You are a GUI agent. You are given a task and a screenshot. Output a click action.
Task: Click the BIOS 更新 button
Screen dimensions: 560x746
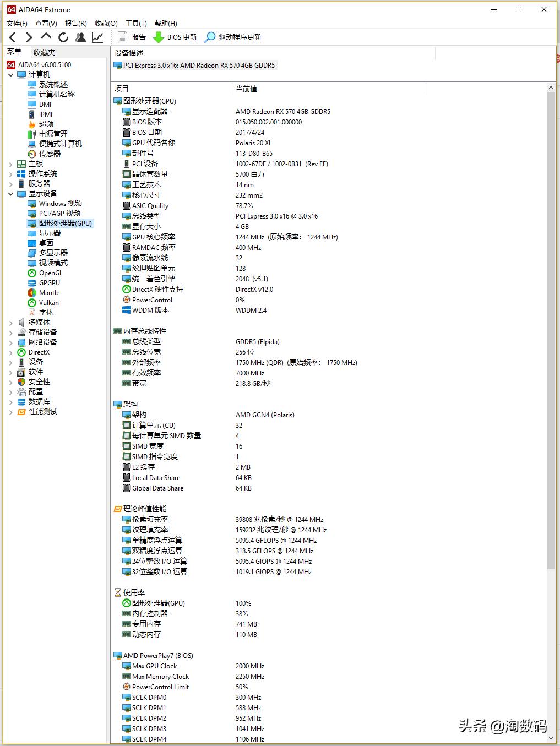point(175,37)
